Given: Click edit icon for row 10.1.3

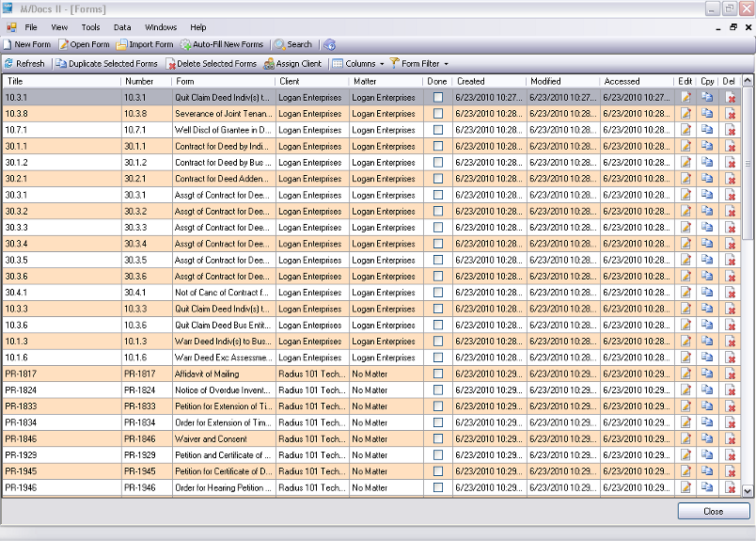Looking at the screenshot, I should (x=685, y=342).
